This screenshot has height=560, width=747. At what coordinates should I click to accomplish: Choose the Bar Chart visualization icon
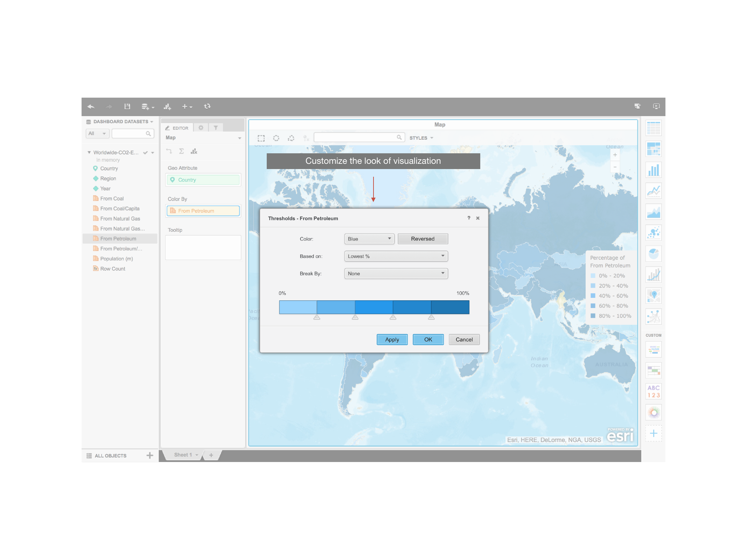654,170
